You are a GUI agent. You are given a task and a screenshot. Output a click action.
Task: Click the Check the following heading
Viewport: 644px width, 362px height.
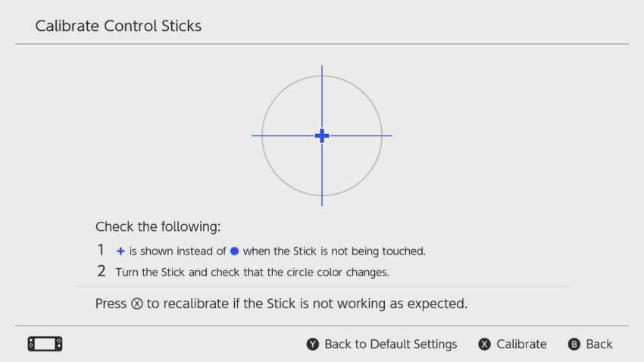pyautogui.click(x=158, y=226)
